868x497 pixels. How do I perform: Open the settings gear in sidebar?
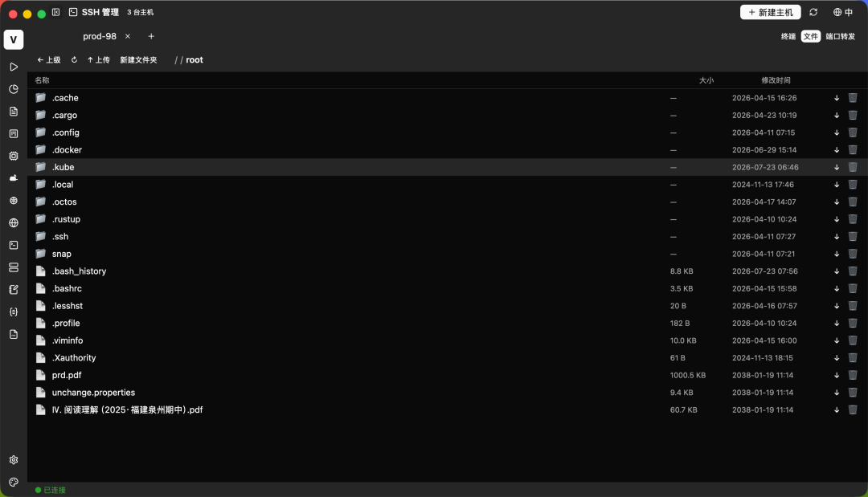tap(14, 460)
